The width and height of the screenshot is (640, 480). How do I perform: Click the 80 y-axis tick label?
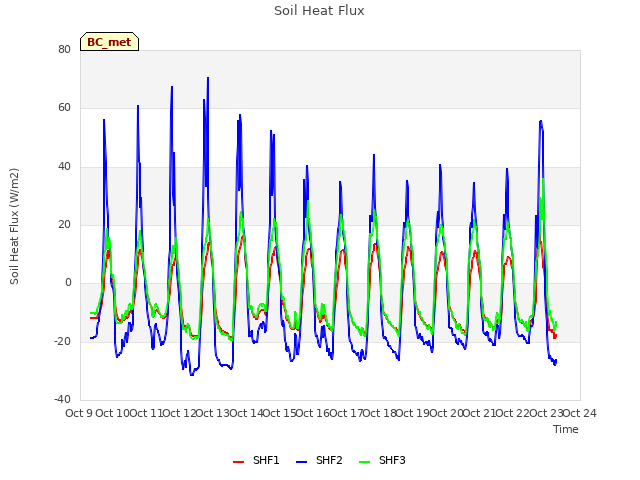click(64, 49)
